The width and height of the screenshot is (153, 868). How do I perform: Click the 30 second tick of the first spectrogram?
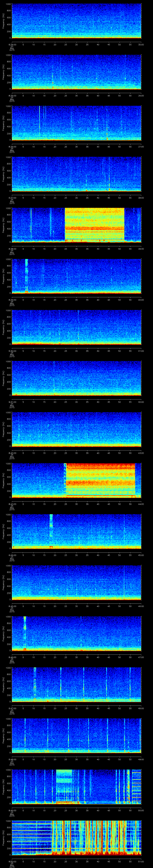tap(77, 44)
